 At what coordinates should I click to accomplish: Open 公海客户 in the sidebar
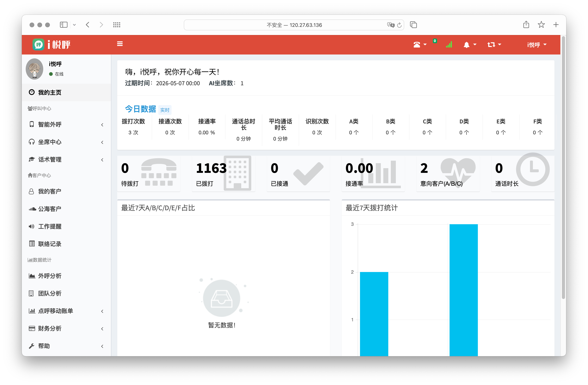(x=50, y=209)
